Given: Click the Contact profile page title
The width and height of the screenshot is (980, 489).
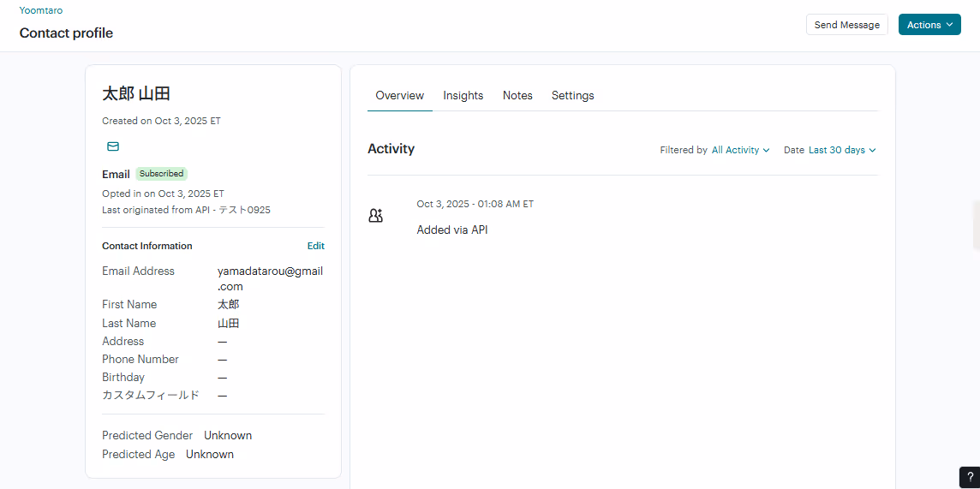Looking at the screenshot, I should [66, 33].
